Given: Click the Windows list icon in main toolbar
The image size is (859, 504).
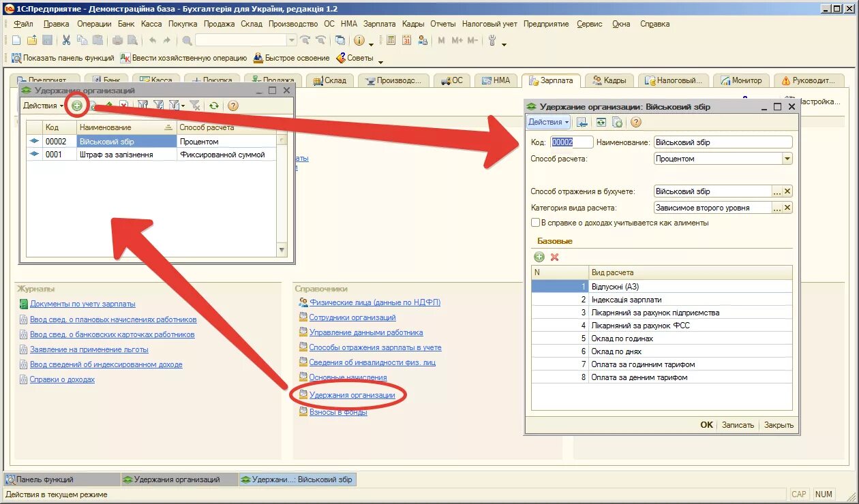Looking at the screenshot, I should (x=340, y=40).
